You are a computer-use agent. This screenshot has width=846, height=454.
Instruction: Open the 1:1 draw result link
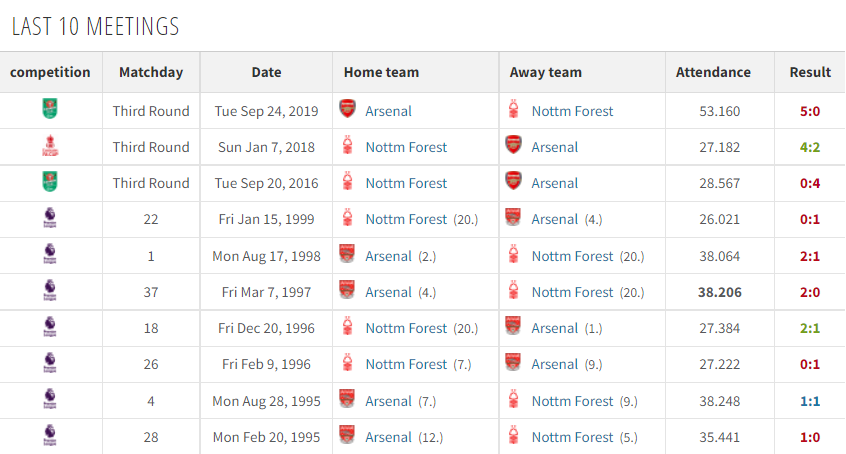pyautogui.click(x=810, y=401)
